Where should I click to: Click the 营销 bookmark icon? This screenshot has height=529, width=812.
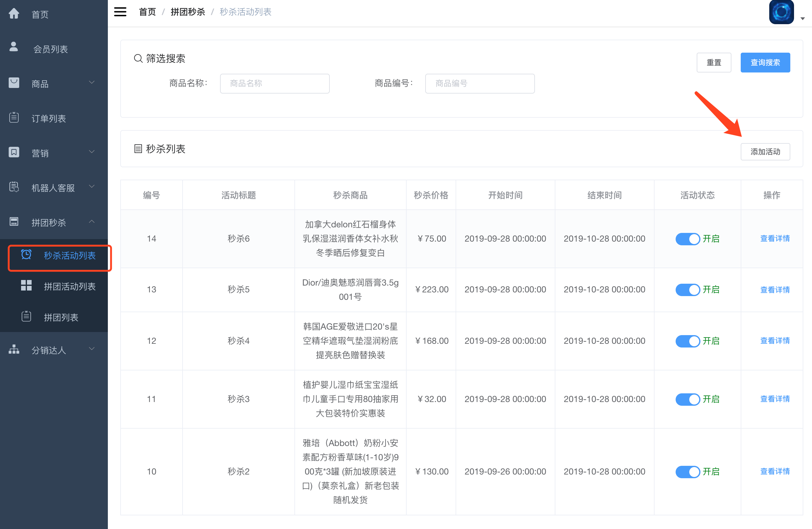point(14,152)
